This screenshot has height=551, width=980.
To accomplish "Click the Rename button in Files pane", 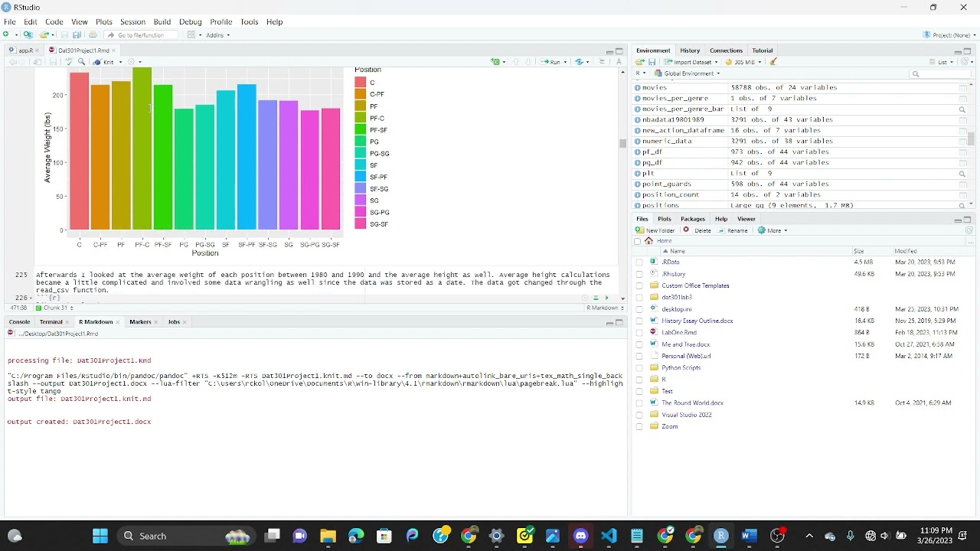I will pos(733,230).
